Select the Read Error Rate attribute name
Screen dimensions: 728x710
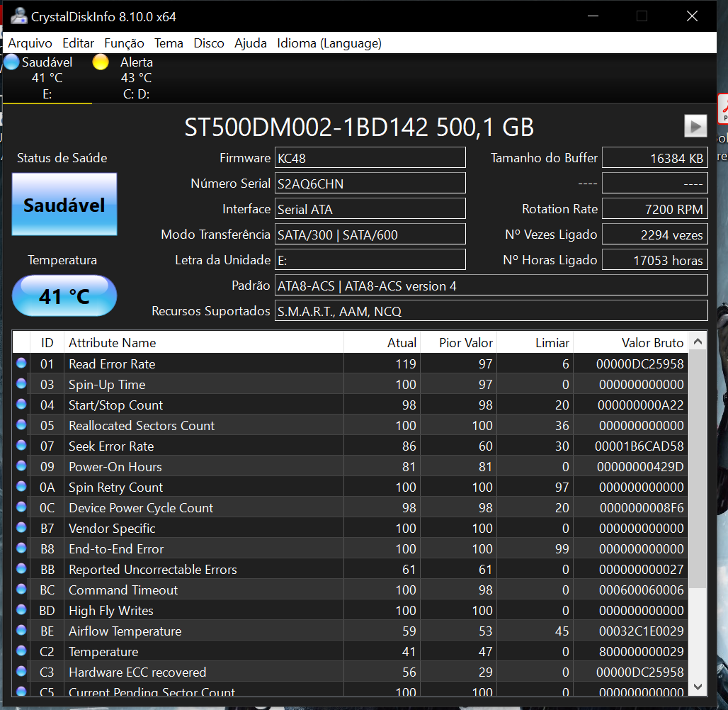pos(112,364)
